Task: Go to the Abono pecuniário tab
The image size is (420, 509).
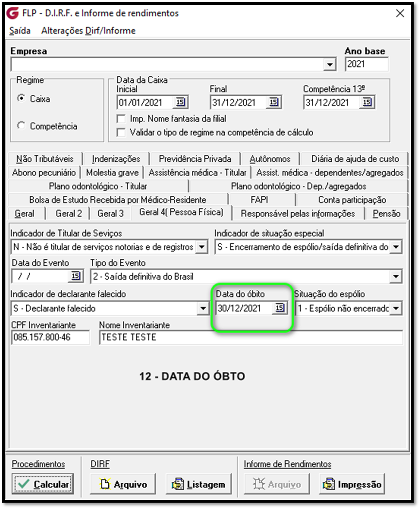Action: pyautogui.click(x=44, y=172)
